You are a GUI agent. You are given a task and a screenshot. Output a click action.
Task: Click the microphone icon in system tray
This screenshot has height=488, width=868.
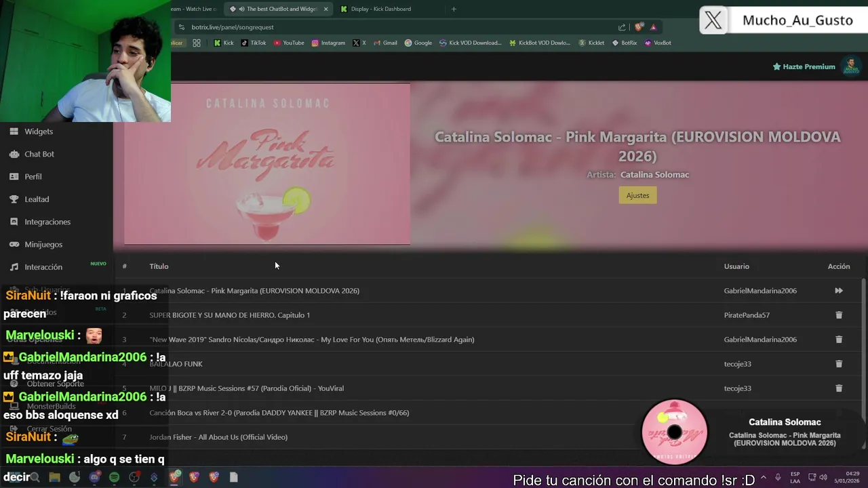(x=778, y=477)
